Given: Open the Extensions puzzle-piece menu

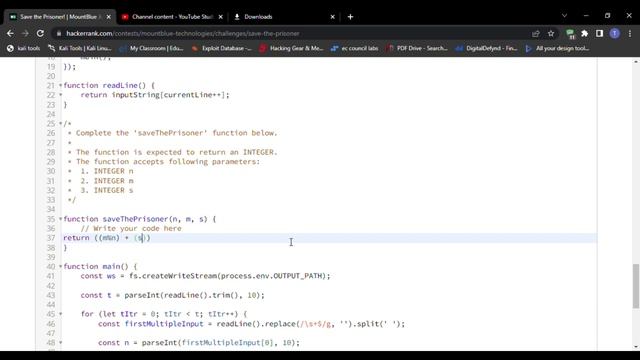Looking at the screenshot, I should point(584,33).
